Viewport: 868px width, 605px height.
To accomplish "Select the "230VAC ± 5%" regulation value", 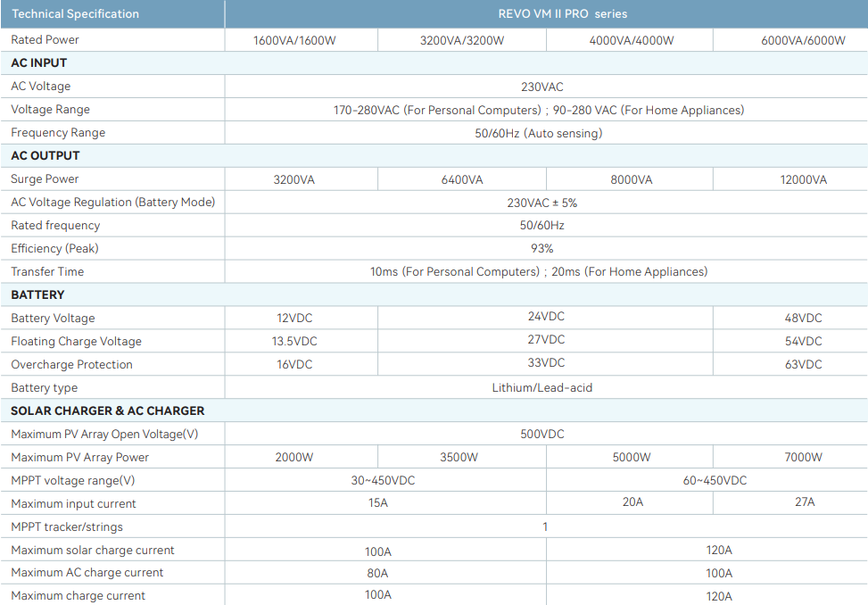I will (x=542, y=203).
